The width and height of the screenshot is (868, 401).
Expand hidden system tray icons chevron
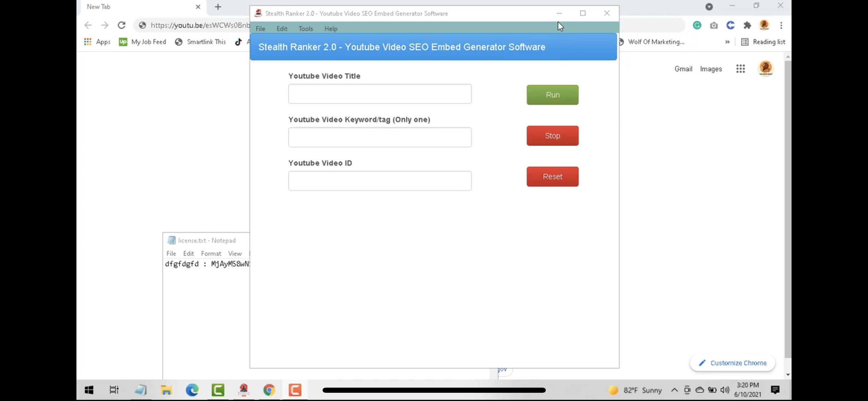point(674,390)
